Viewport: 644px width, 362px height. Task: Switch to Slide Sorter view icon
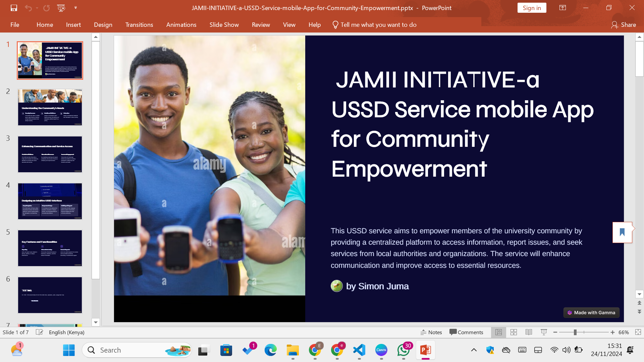(514, 332)
